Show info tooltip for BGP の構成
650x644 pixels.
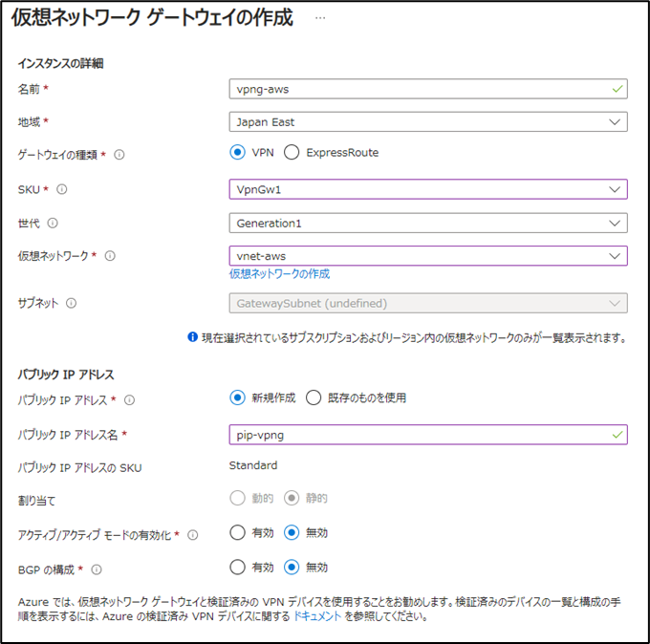pyautogui.click(x=97, y=569)
